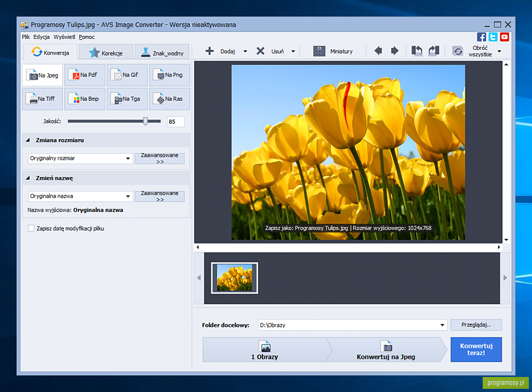
Task: Pick the Na Tga format
Action: (x=127, y=99)
